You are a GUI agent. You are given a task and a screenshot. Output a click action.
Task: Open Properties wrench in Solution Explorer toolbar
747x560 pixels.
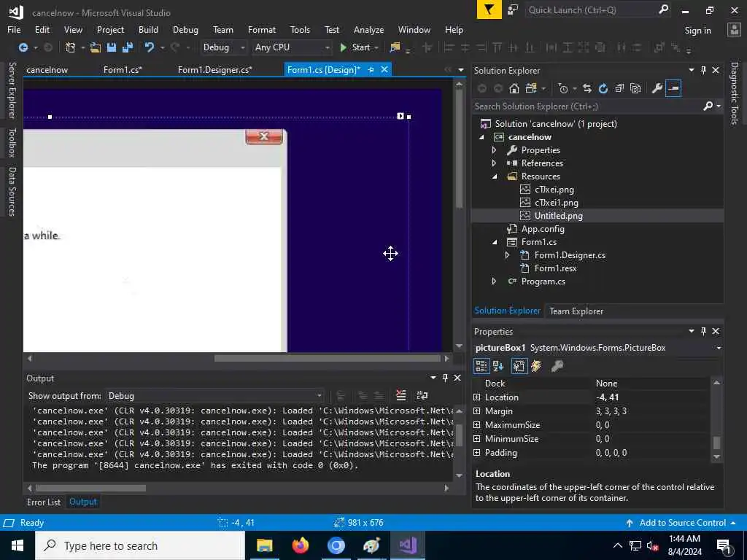[657, 88]
